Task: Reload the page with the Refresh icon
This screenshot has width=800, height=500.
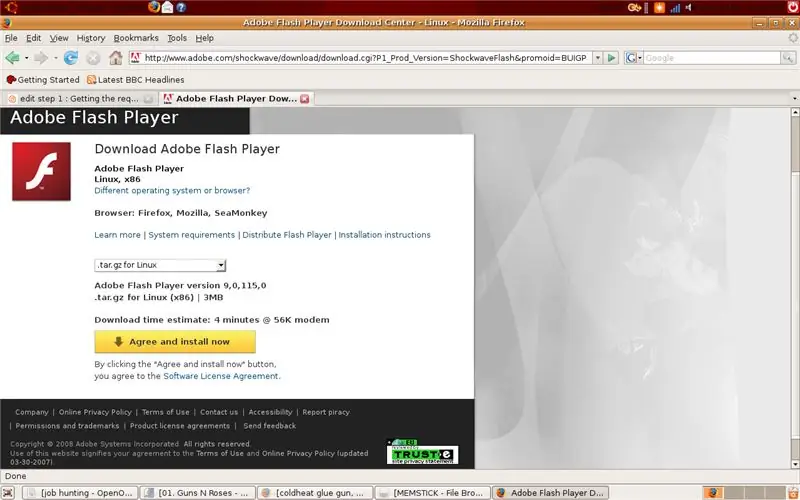Action: [x=70, y=58]
